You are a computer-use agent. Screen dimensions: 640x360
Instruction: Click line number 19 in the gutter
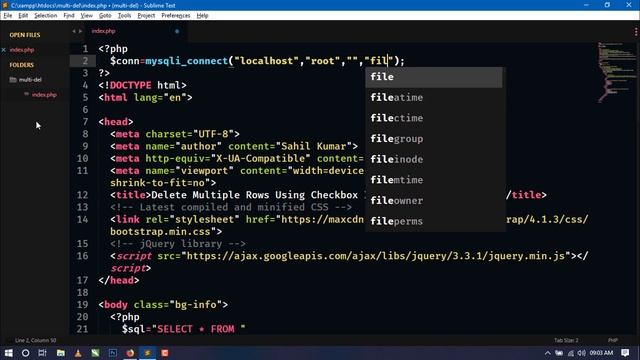pyautogui.click(x=82, y=304)
